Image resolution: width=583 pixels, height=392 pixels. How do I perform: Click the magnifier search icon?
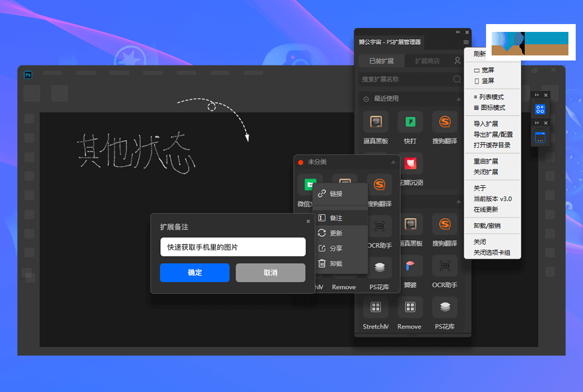(457, 79)
